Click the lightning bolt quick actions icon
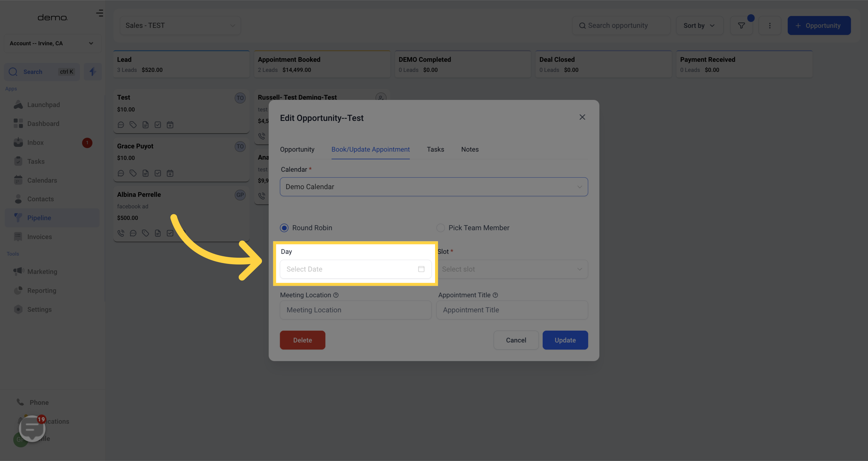Image resolution: width=868 pixels, height=461 pixels. (93, 72)
